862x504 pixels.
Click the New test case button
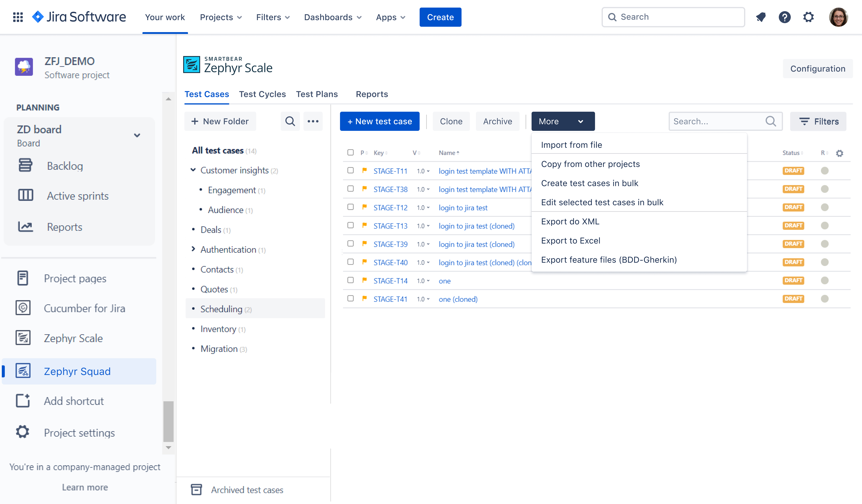(380, 121)
